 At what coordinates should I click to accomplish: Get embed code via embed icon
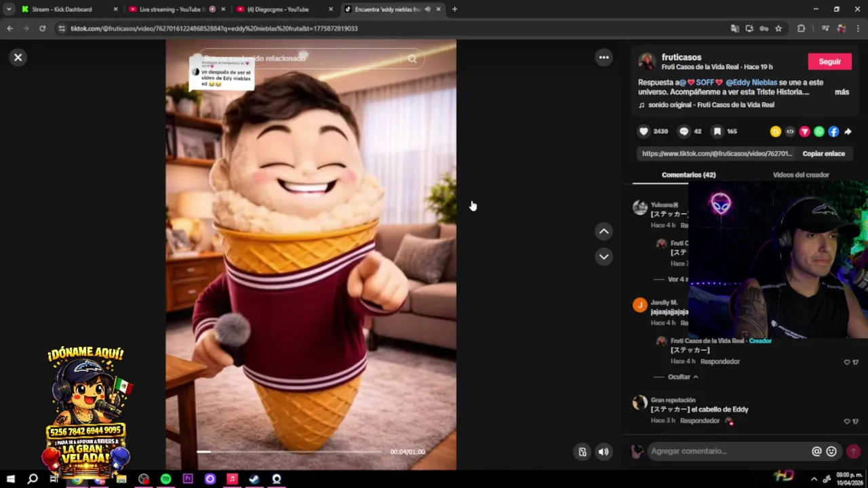(x=790, y=131)
